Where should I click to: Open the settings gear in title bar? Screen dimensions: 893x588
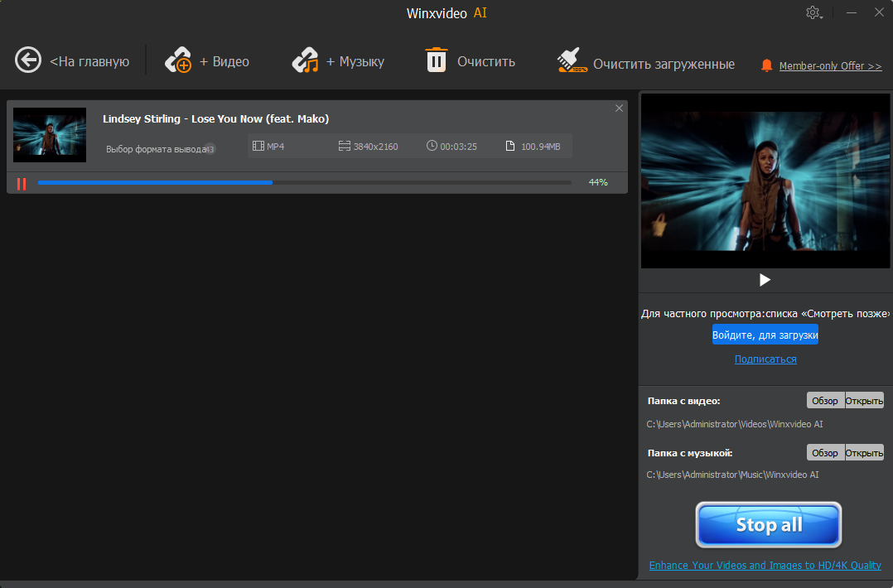pos(813,12)
